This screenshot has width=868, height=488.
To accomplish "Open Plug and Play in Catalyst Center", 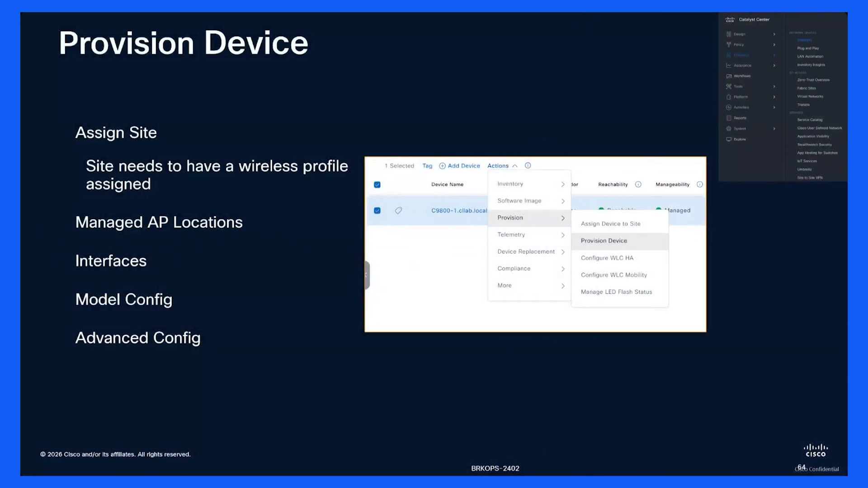I will click(x=808, y=48).
